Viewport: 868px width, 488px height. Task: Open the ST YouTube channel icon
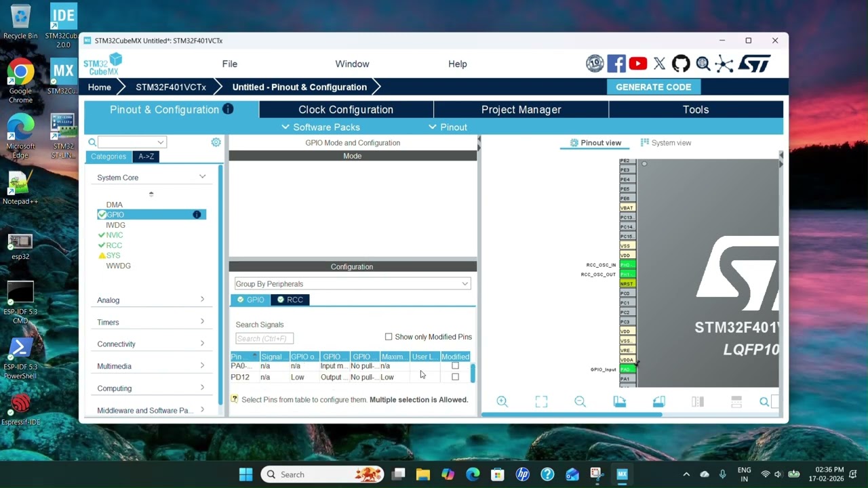coord(637,64)
